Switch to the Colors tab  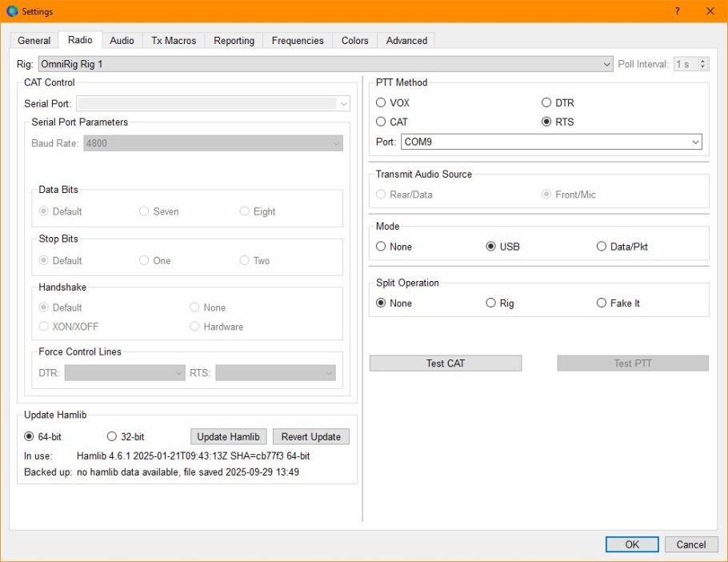354,41
